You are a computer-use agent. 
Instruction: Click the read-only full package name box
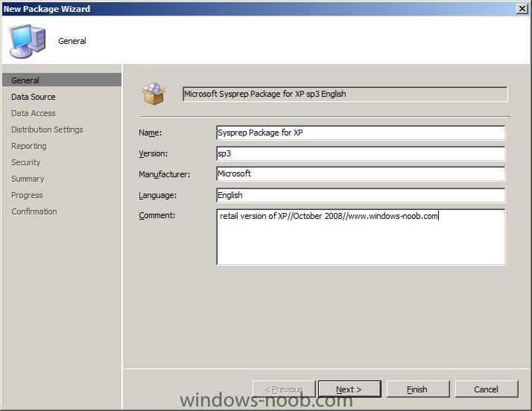345,94
